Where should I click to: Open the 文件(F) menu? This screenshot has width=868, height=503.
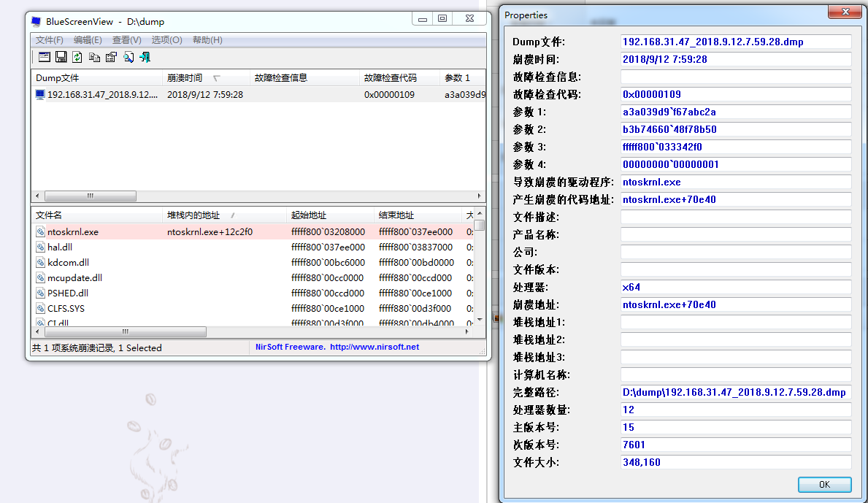click(x=50, y=40)
